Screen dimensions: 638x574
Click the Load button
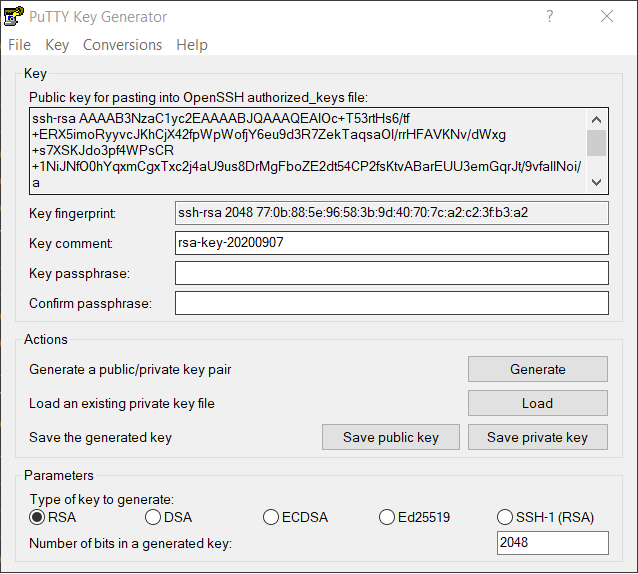(x=538, y=403)
